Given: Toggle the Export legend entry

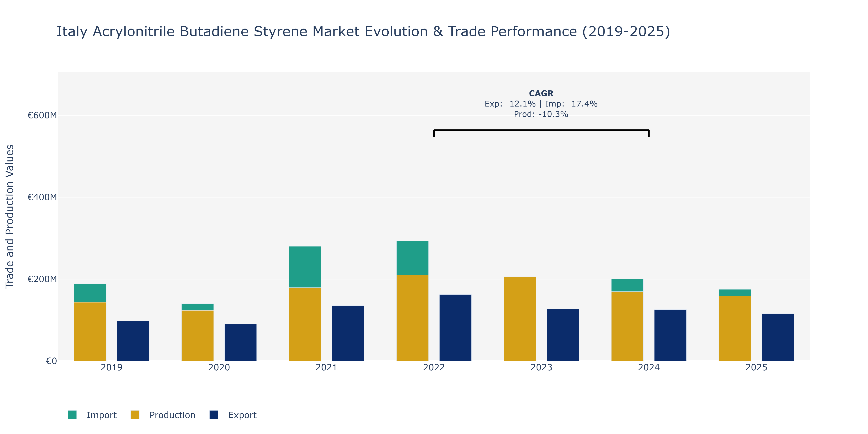Looking at the screenshot, I should [233, 415].
